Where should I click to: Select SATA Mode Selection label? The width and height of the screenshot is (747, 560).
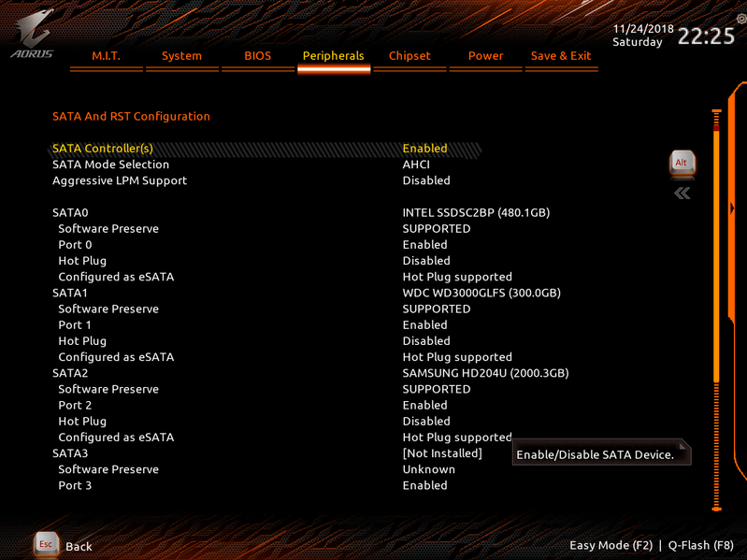[x=110, y=165]
